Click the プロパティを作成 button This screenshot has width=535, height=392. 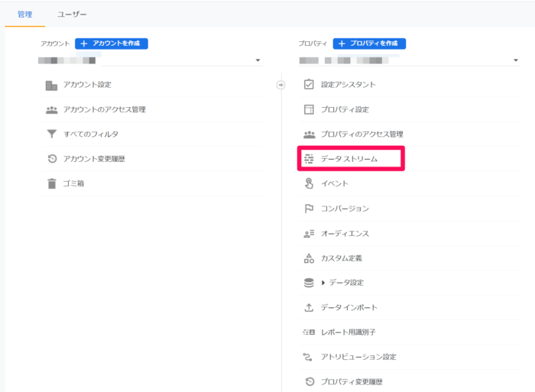(369, 44)
